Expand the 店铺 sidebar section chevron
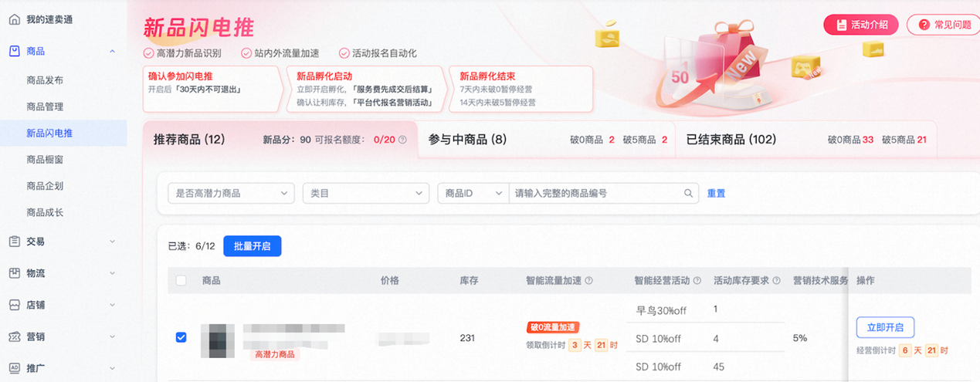 click(x=113, y=305)
